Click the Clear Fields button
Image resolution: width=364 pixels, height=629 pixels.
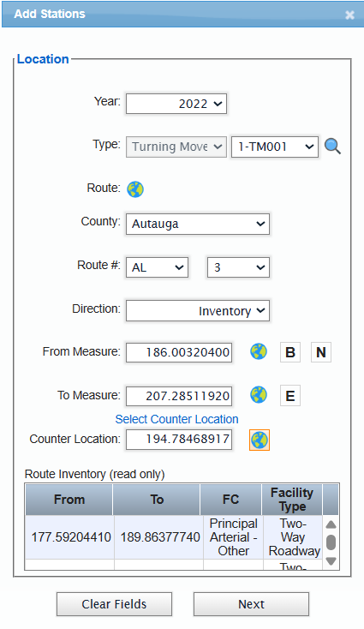click(114, 604)
